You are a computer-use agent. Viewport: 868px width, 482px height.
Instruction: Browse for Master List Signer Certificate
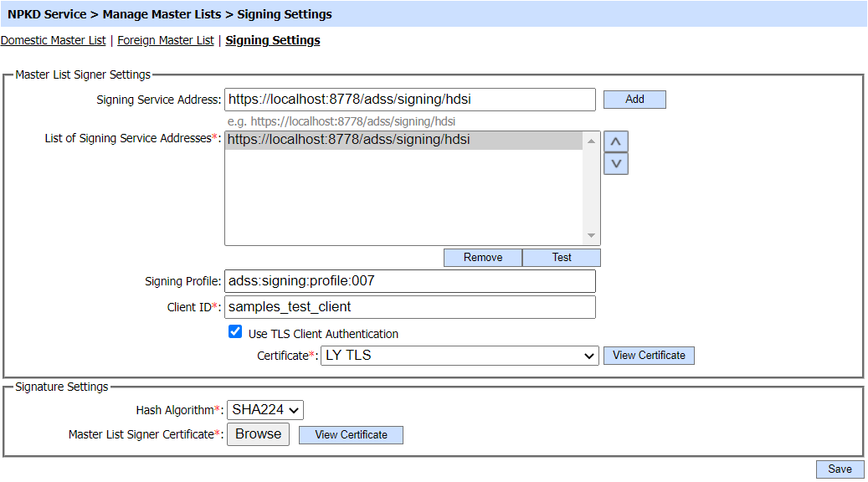click(x=259, y=434)
